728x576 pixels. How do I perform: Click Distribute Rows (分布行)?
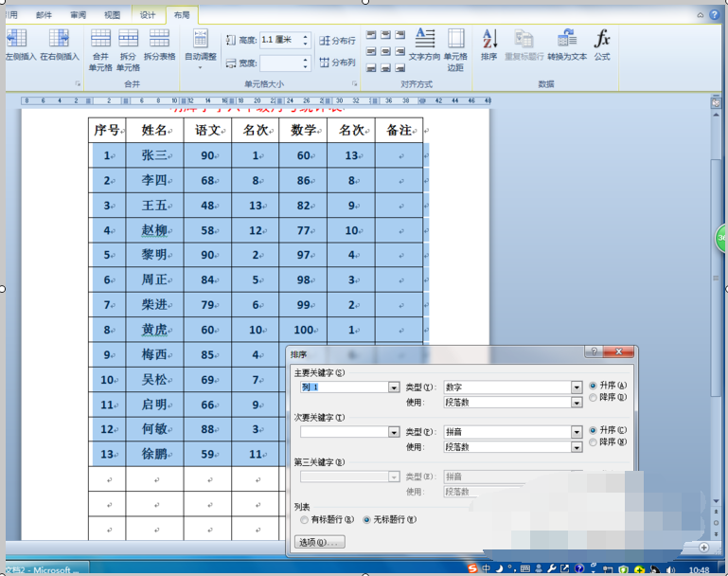click(x=338, y=41)
